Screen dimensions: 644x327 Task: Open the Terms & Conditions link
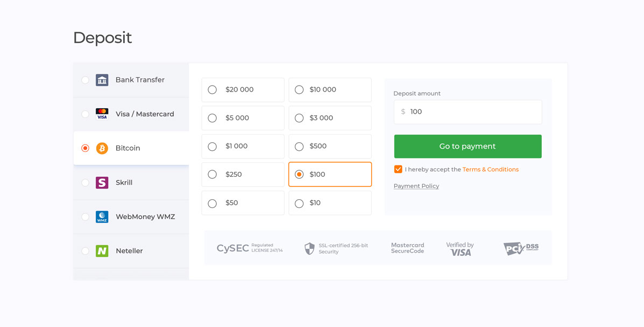pos(490,169)
